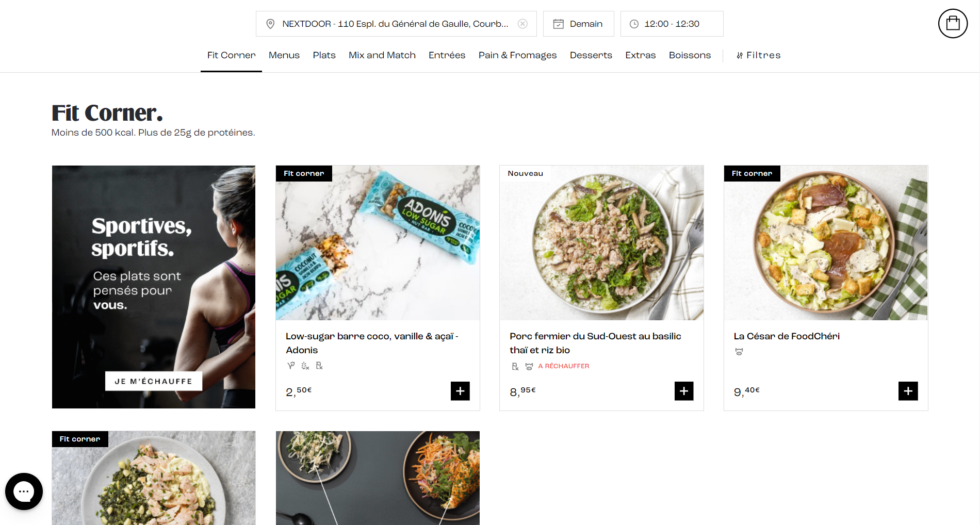The width and height of the screenshot is (980, 525).
Task: Click the pork icon below La César de FoodChéri
Action: tap(739, 352)
